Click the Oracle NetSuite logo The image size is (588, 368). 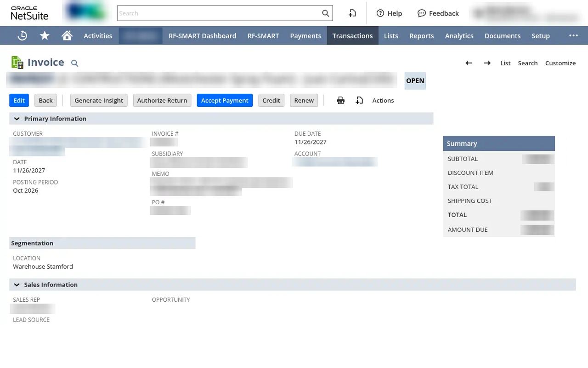pyautogui.click(x=29, y=14)
